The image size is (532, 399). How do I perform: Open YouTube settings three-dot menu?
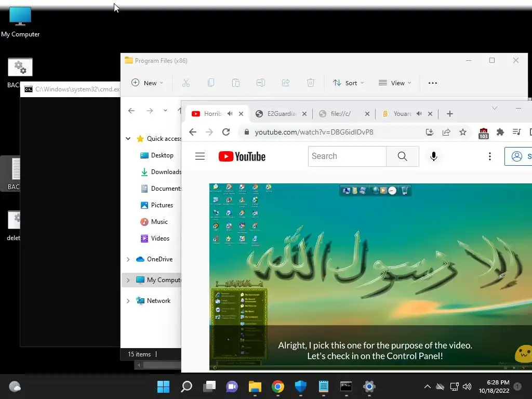pyautogui.click(x=489, y=156)
